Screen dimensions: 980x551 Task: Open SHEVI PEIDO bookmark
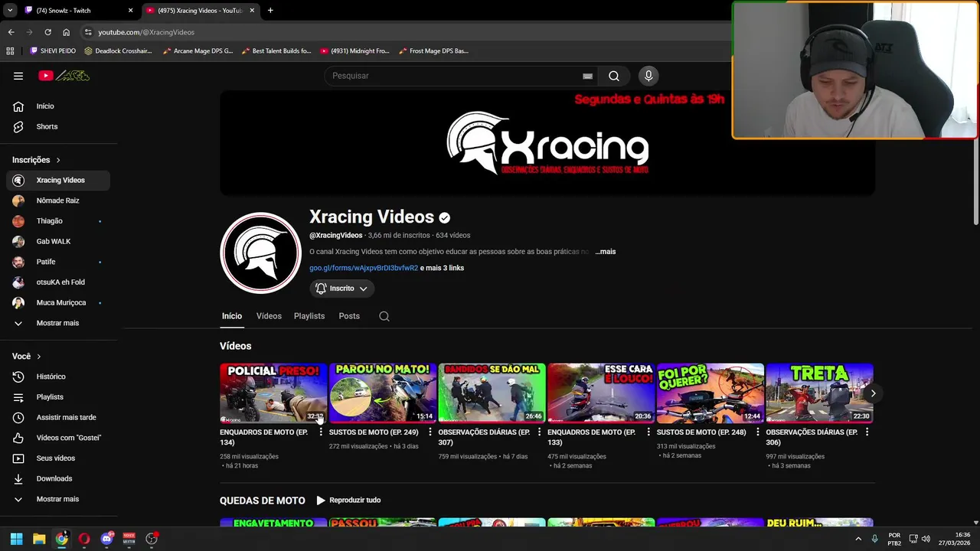click(x=53, y=51)
